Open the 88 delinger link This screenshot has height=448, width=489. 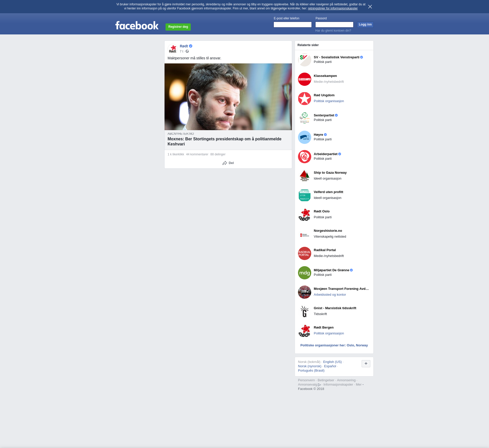click(x=218, y=154)
